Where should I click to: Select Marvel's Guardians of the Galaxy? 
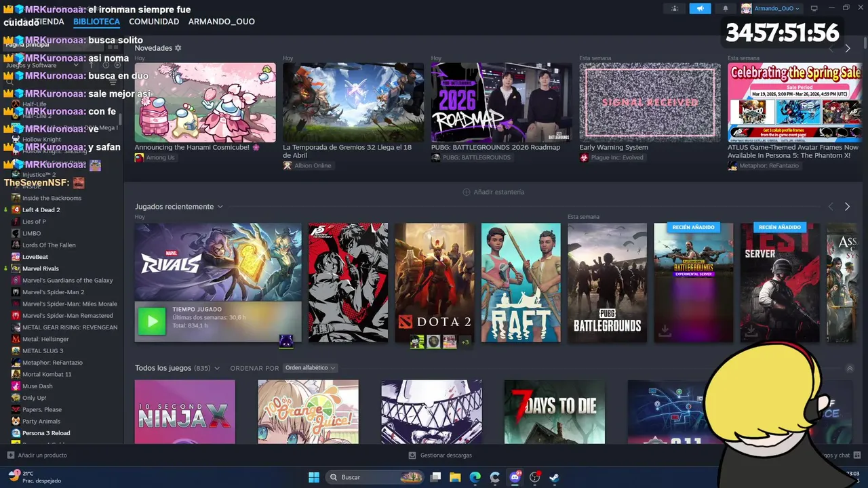click(x=67, y=281)
